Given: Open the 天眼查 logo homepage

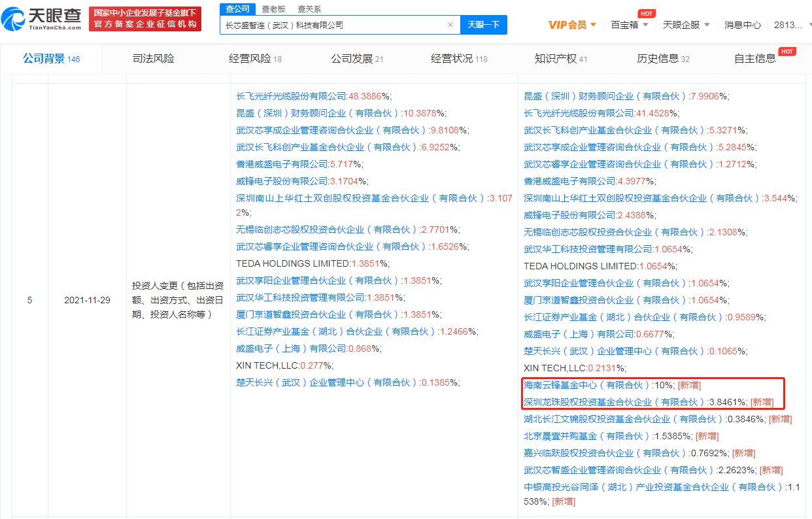Looking at the screenshot, I should coord(42,20).
